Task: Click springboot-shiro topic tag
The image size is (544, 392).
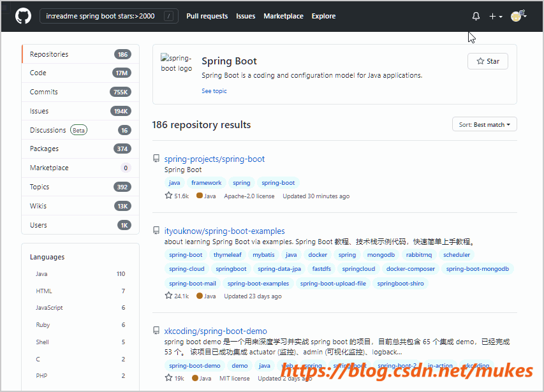Action: click(401, 284)
